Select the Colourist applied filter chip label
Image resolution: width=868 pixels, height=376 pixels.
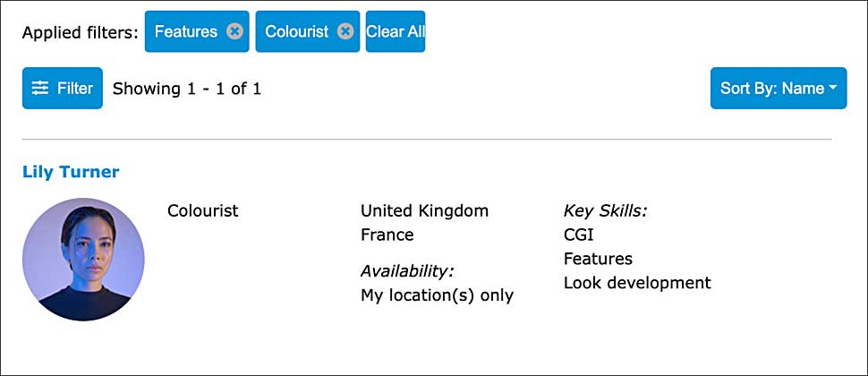point(297,31)
